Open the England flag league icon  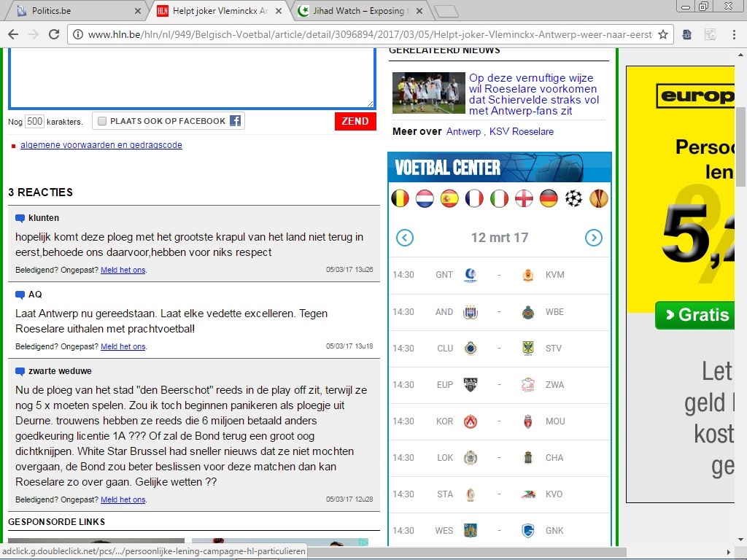[x=525, y=198]
